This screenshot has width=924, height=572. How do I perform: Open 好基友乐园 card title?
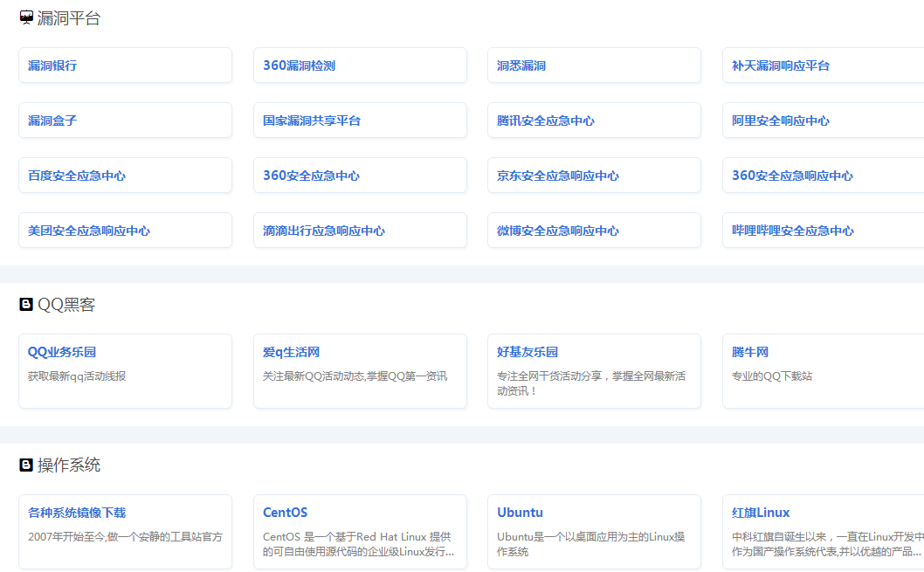[x=528, y=352]
